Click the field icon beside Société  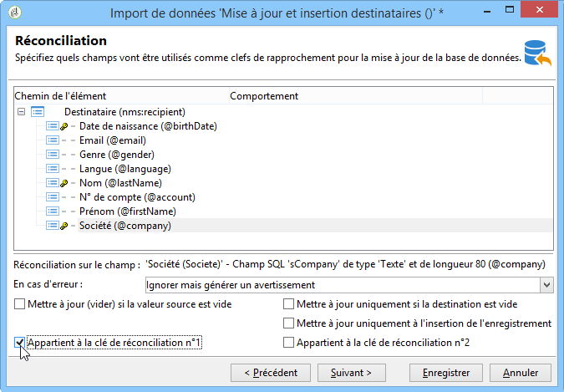52,225
